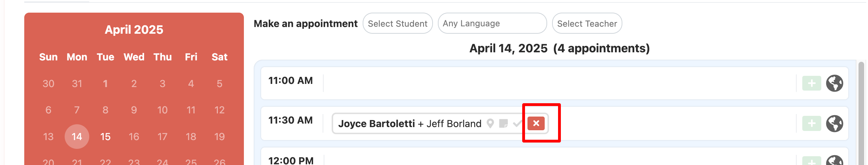This screenshot has width=868, height=165.
Task: Click the April 2025 month heading
Action: tap(134, 29)
